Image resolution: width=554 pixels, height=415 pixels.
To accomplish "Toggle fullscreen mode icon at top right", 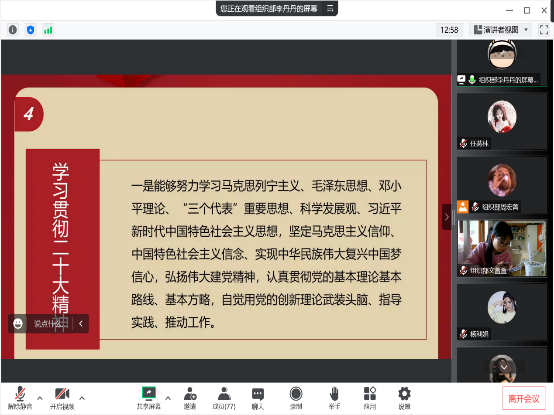I will (544, 30).
